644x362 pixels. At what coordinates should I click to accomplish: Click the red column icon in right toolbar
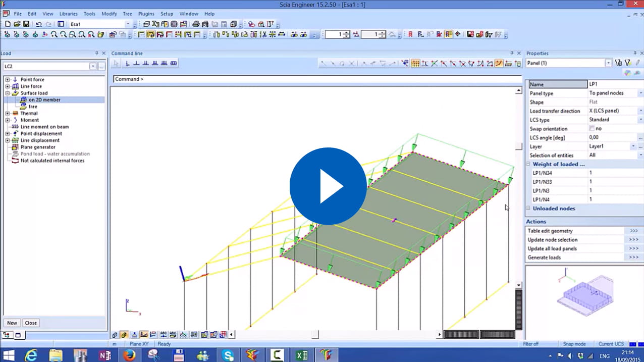click(410, 34)
